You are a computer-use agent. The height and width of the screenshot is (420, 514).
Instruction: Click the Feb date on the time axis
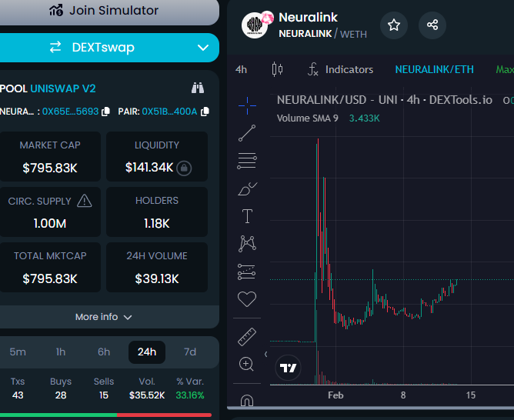tap(335, 395)
